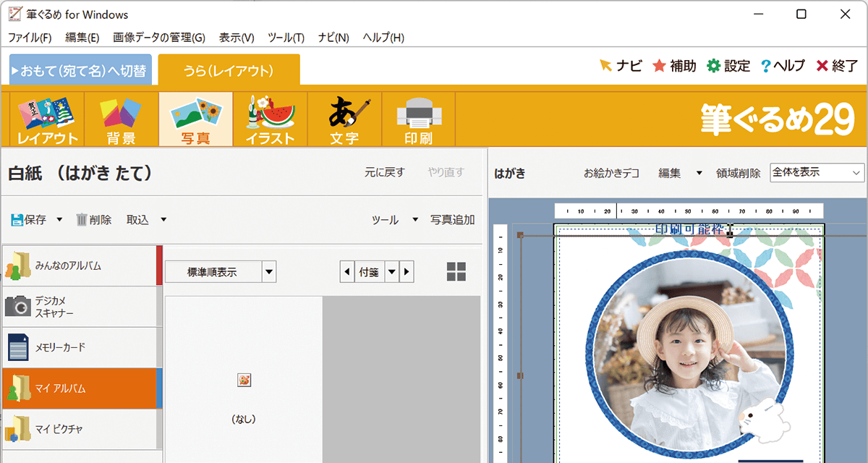Click 終了 with the red X icon
The height and width of the screenshot is (463, 868).
tap(837, 66)
